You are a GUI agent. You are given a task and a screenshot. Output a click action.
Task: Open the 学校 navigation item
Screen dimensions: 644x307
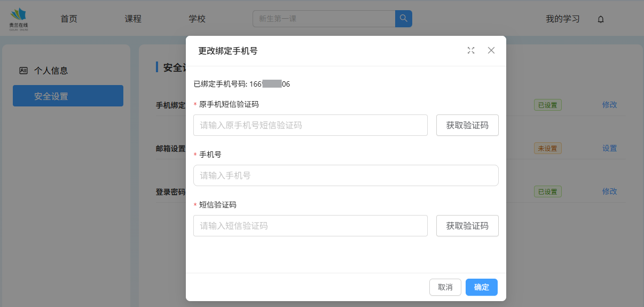click(197, 19)
